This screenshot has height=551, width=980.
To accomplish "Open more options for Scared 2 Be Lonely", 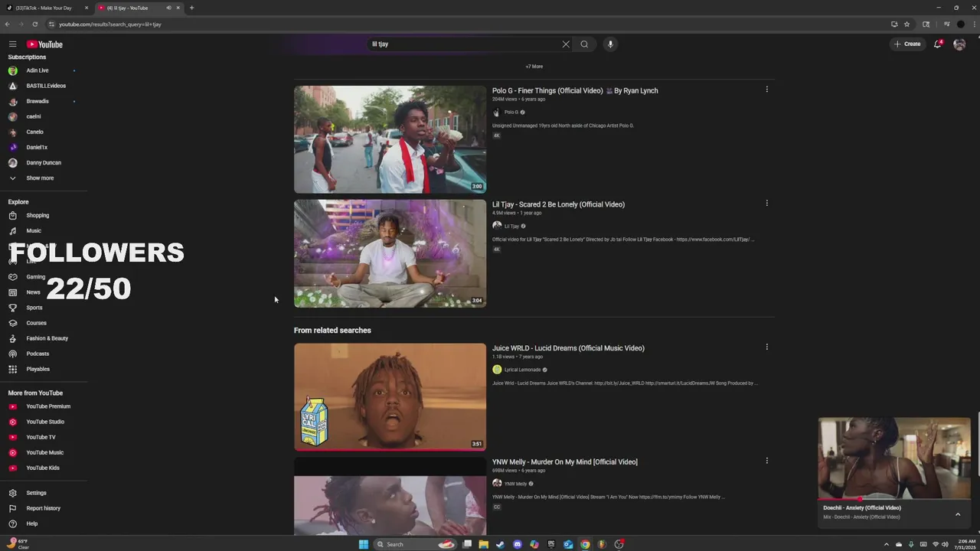I will 766,204.
